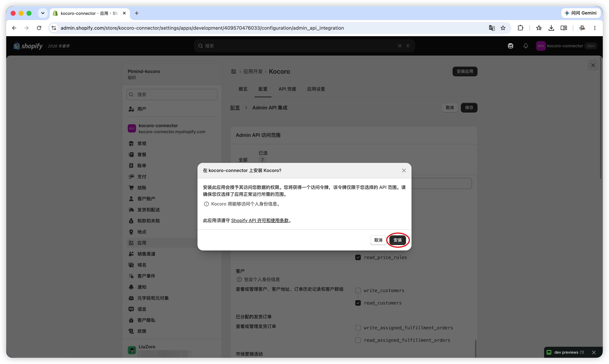609x364 pixels.
Task: Open the Chrome three-dot menu
Action: click(x=595, y=28)
